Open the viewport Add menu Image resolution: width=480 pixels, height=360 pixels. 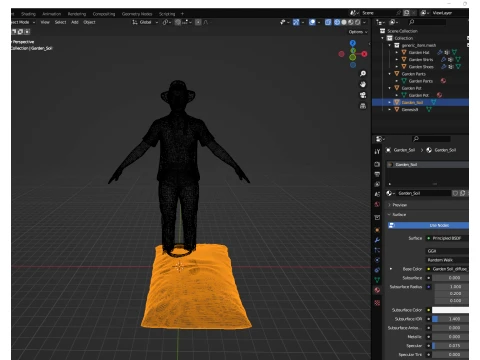(x=75, y=22)
